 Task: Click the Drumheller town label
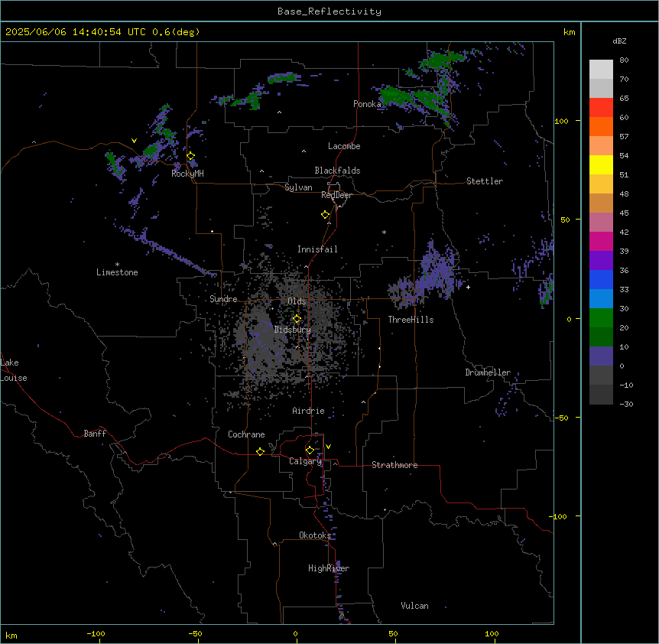pyautogui.click(x=488, y=372)
